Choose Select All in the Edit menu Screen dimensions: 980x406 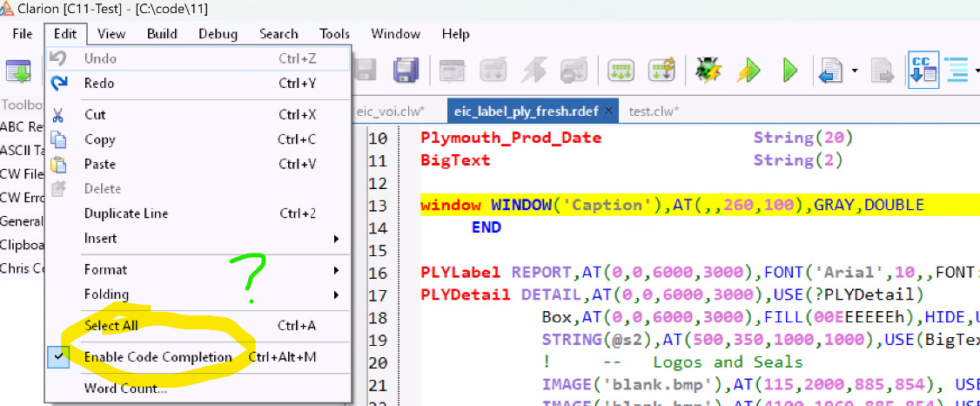click(x=111, y=326)
